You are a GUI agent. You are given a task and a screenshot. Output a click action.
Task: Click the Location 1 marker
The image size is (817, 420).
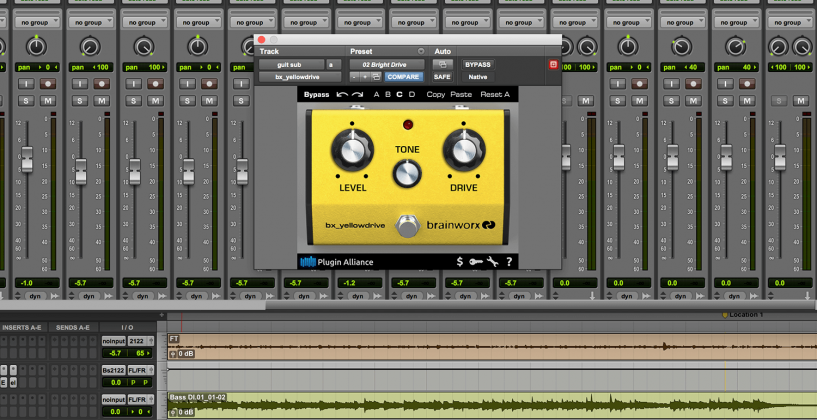(743, 315)
